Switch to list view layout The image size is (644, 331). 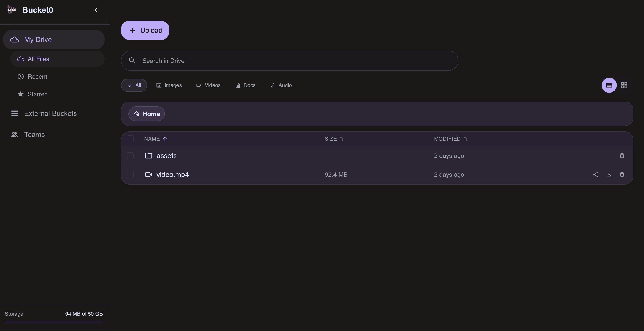[x=609, y=85]
